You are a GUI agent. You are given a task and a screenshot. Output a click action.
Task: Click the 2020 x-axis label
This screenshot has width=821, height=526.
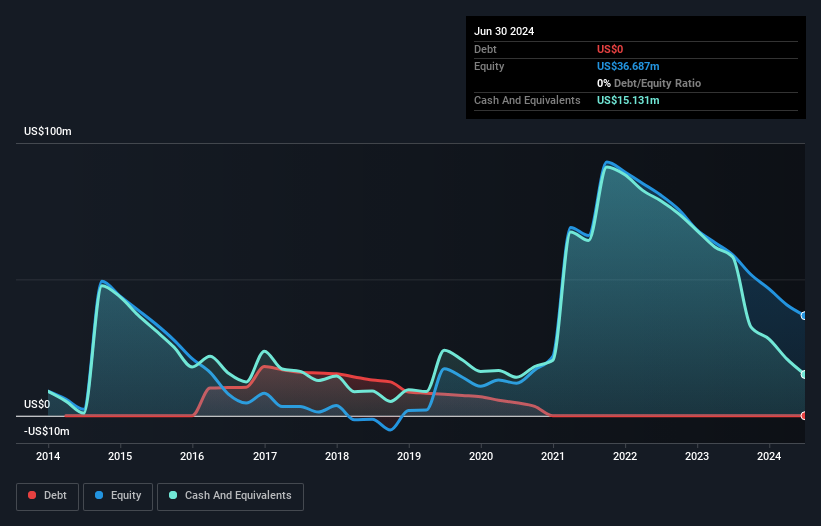pos(481,456)
